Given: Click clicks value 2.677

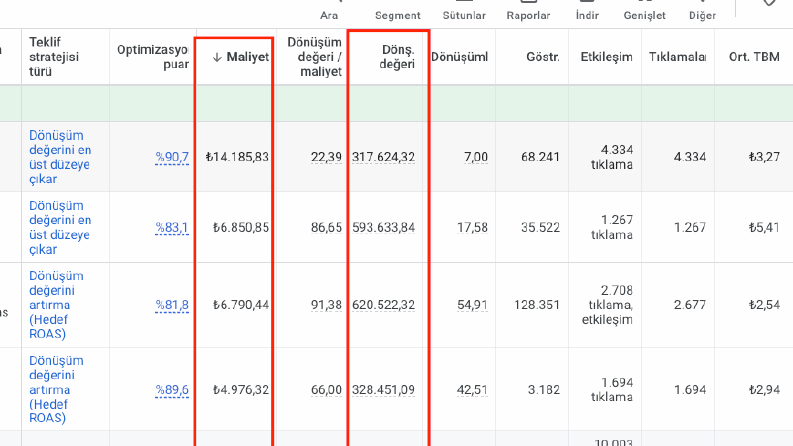Looking at the screenshot, I should (x=690, y=305).
